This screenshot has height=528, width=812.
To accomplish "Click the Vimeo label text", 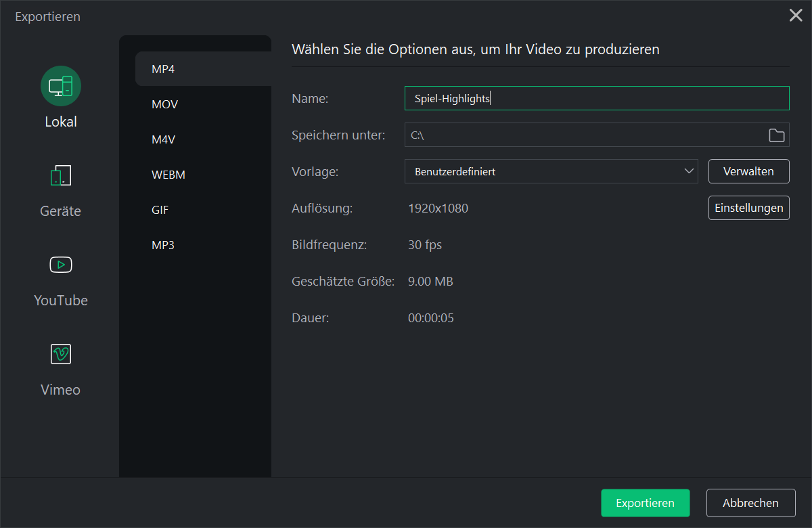I will 61,390.
